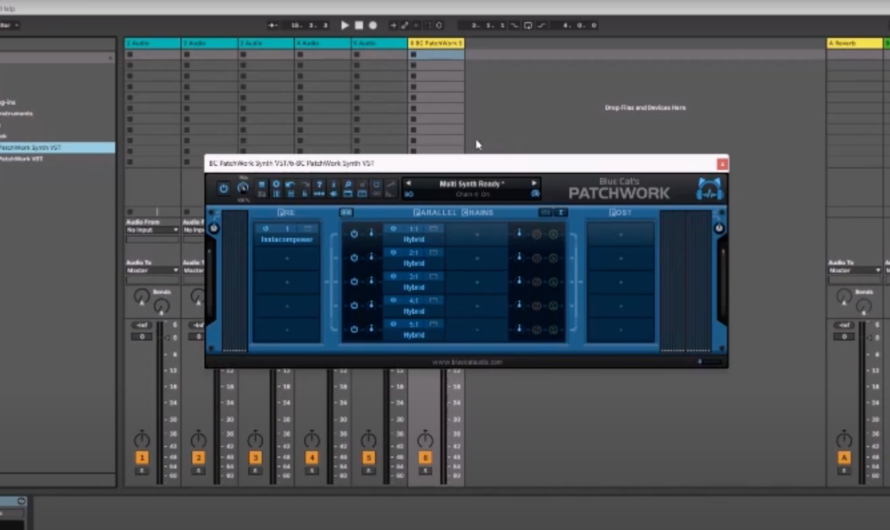
Task: Click PatchWork input level knob on left edge
Action: [214, 228]
